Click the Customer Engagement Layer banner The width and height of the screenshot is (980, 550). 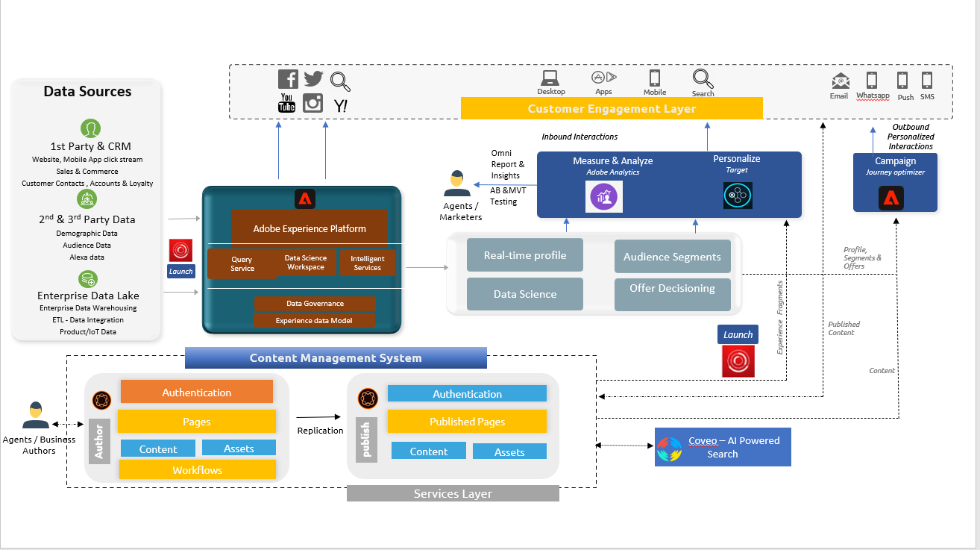(x=612, y=109)
